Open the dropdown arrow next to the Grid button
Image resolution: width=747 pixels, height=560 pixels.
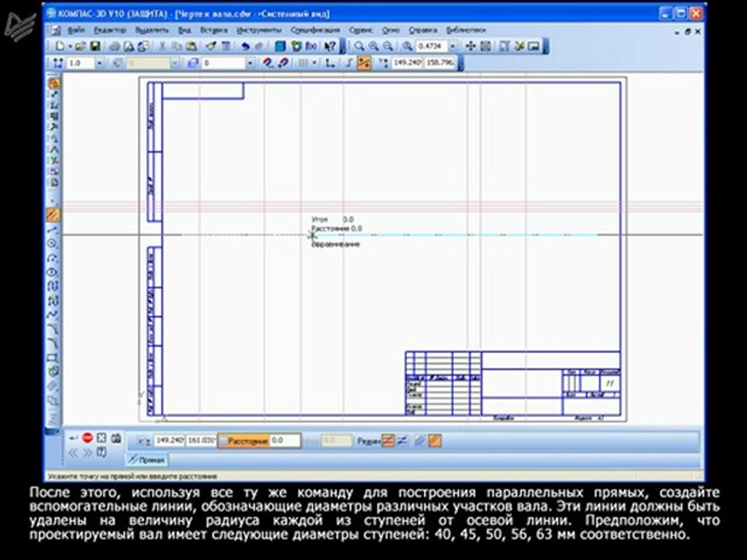pyautogui.click(x=314, y=63)
